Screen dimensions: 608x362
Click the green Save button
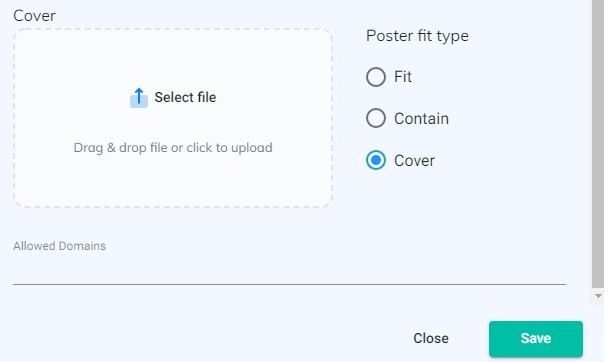click(x=536, y=339)
